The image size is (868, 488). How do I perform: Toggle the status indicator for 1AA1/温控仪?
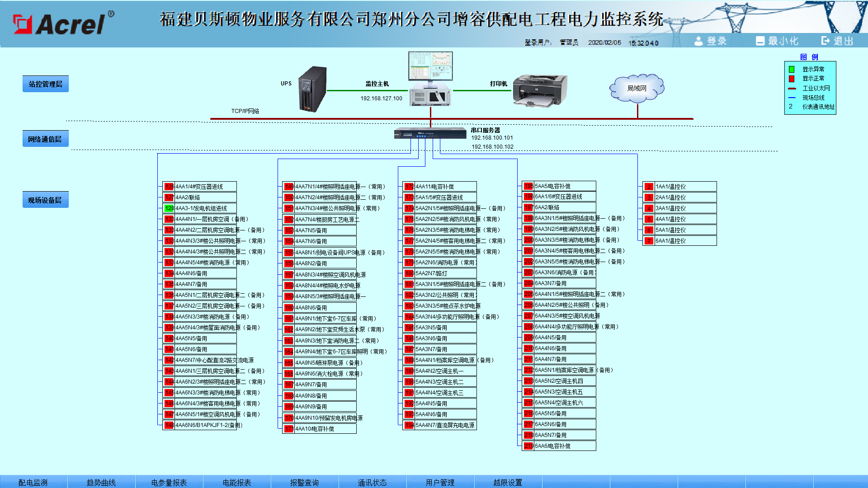coord(648,186)
